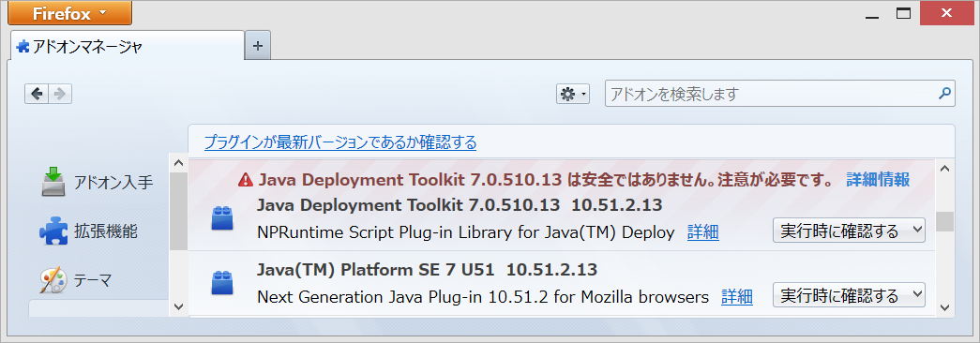Open the gear tools menu
Image resolution: width=980 pixels, height=343 pixels.
coord(572,94)
